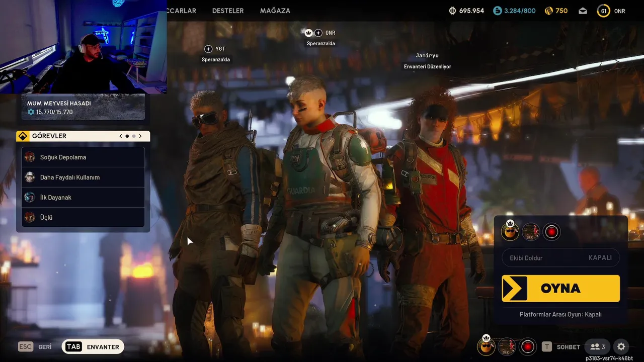
Task: Select the bottom-bar middle squad avatar
Action: 507,346
